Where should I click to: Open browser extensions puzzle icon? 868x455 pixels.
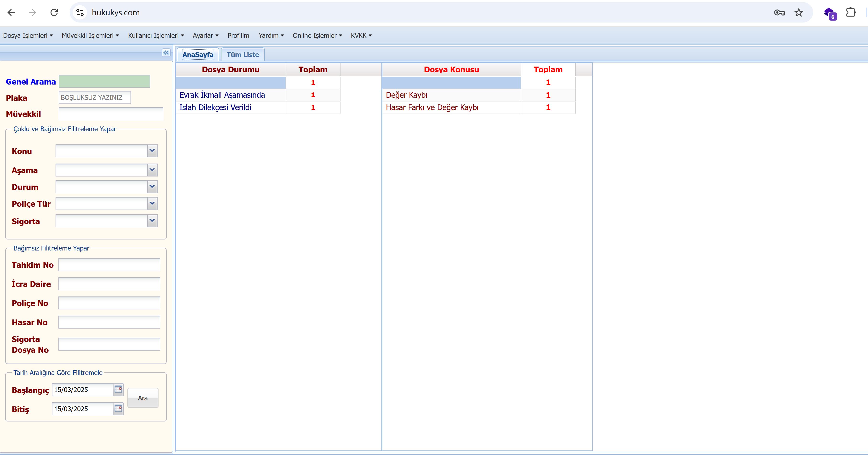tap(851, 12)
